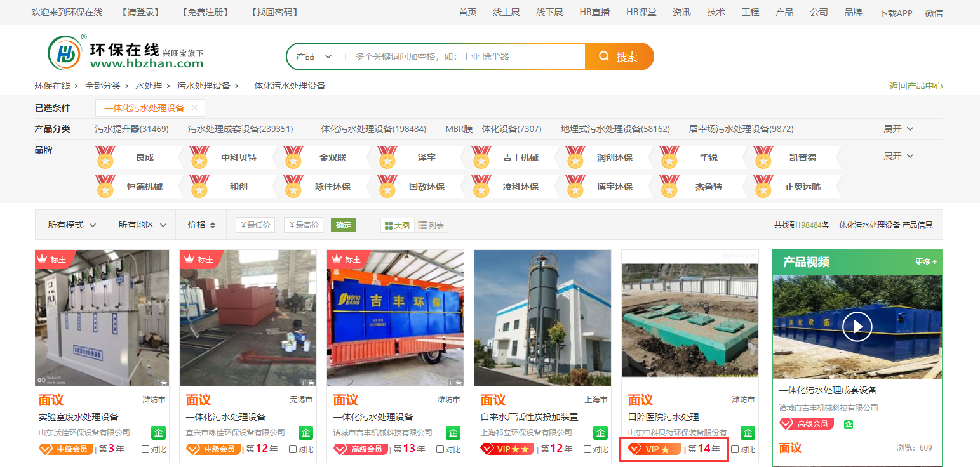Click the price sort arrows icon

pos(213,225)
